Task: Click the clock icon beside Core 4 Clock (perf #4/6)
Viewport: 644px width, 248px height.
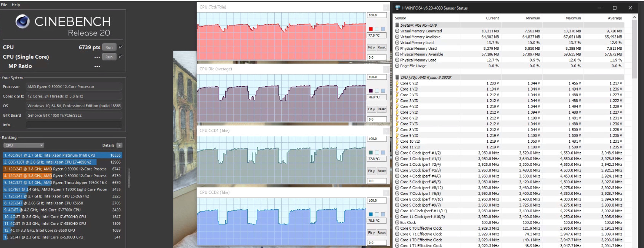Action: click(397, 176)
